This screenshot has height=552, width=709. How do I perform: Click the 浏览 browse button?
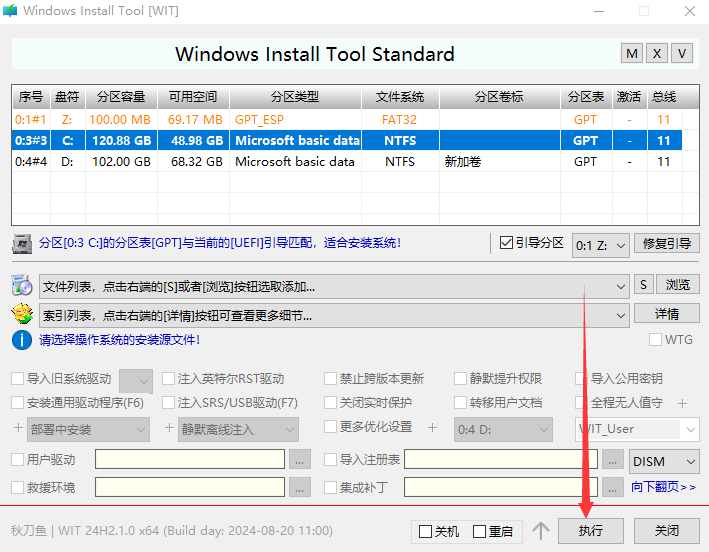[x=678, y=284]
